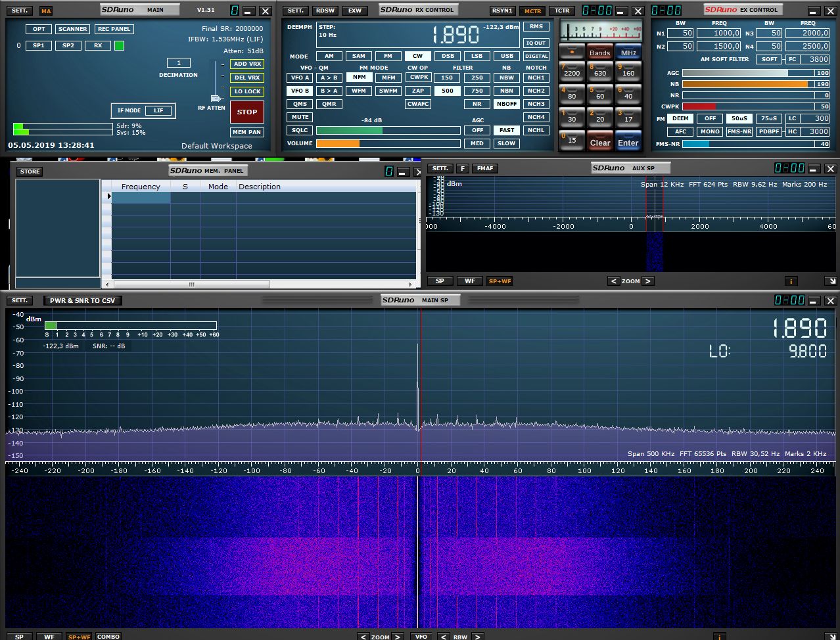The height and width of the screenshot is (640, 840).
Task: Set AGC to FAST
Action: click(507, 130)
